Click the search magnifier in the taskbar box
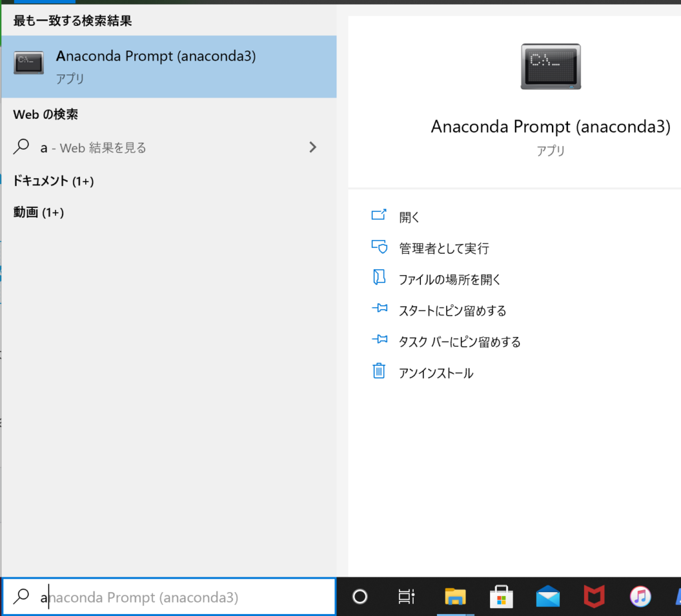 [21, 597]
